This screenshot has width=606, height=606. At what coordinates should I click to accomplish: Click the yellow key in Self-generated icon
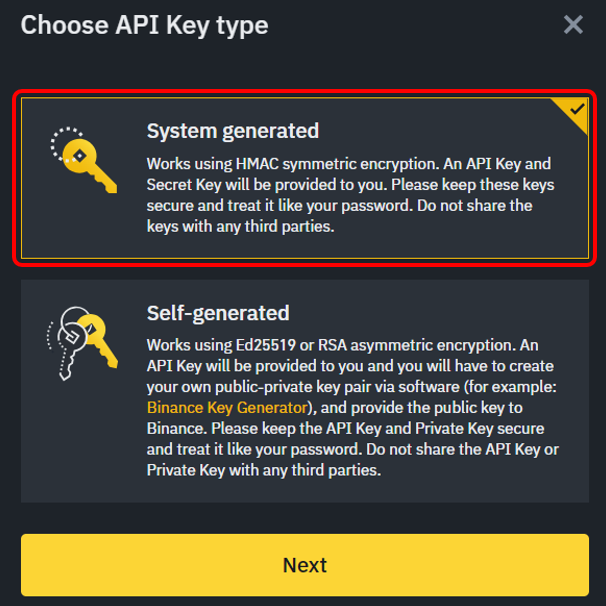click(99, 340)
